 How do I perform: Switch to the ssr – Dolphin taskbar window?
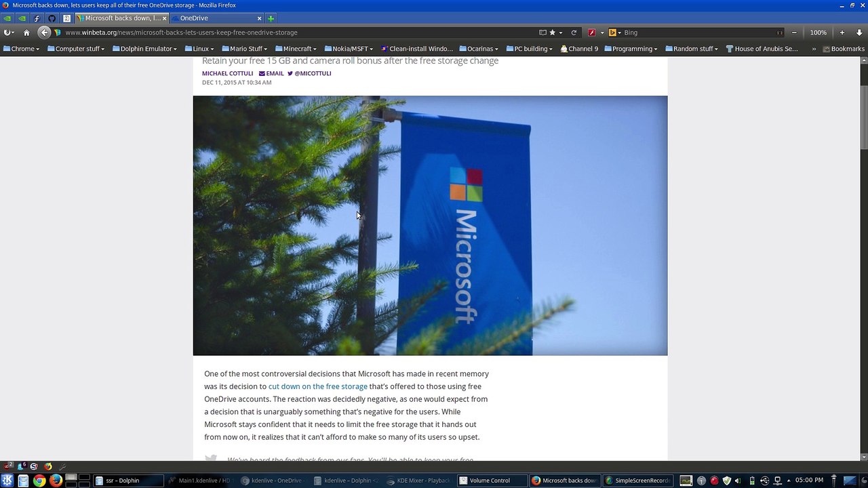[x=128, y=481]
